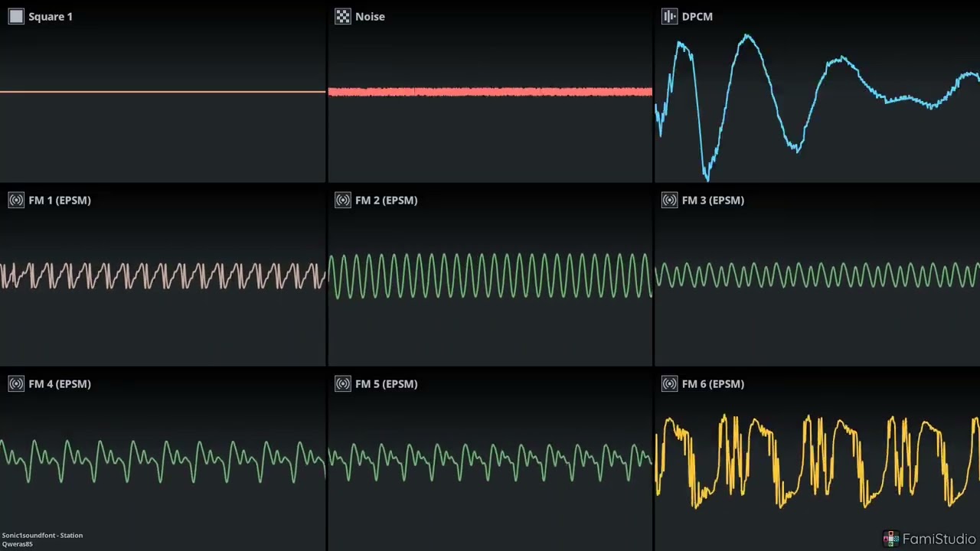The height and width of the screenshot is (551, 980).
Task: Click the FM 6 (EPSM) channel icon
Action: coord(670,383)
